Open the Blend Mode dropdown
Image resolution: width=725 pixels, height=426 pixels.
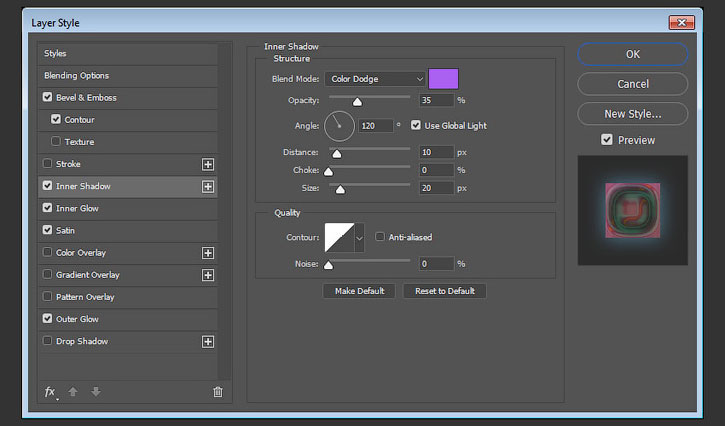(x=375, y=79)
